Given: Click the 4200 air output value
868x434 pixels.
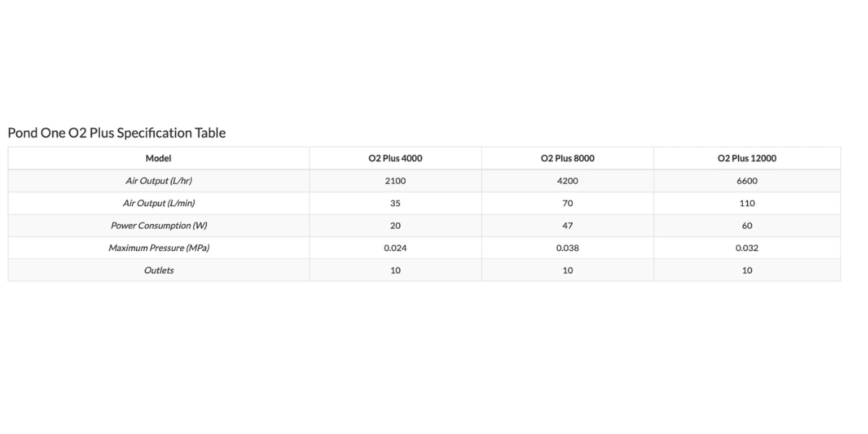Looking at the screenshot, I should tap(567, 181).
